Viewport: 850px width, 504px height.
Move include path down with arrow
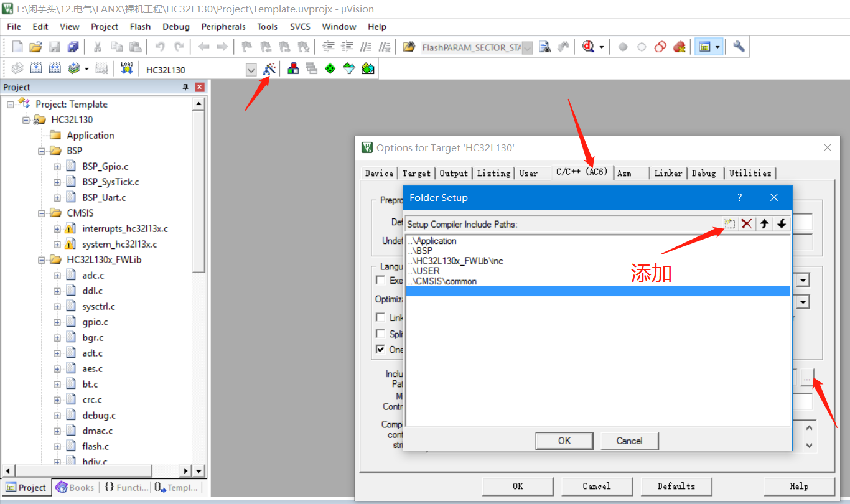782,224
